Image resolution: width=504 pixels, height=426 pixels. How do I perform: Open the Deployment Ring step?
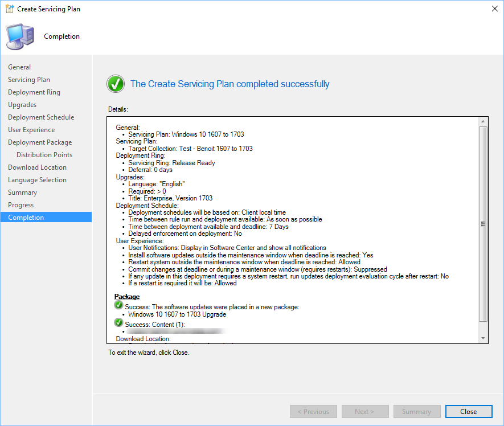click(34, 92)
